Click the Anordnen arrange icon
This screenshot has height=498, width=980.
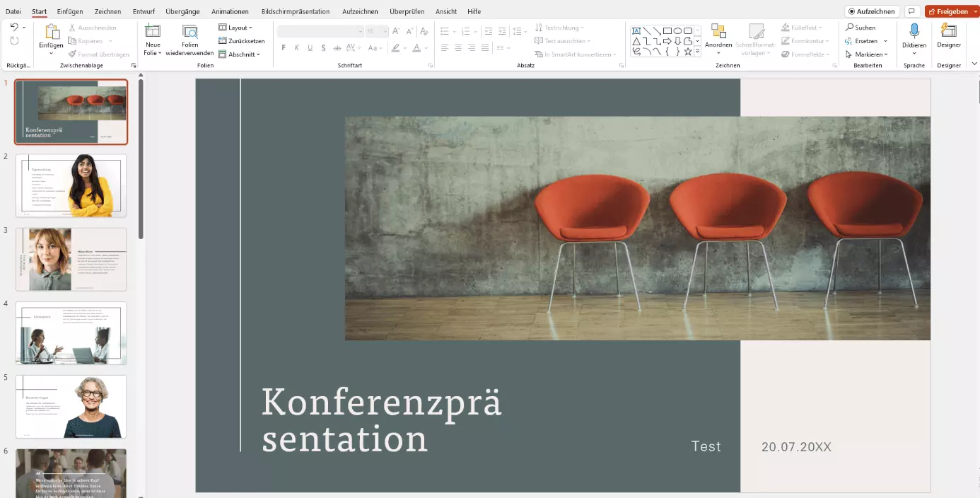click(718, 31)
